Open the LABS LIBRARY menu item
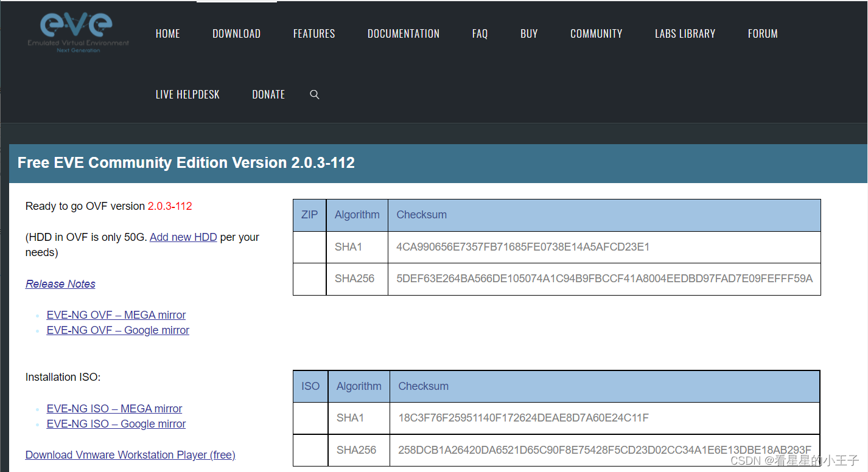This screenshot has width=868, height=472. tap(685, 33)
